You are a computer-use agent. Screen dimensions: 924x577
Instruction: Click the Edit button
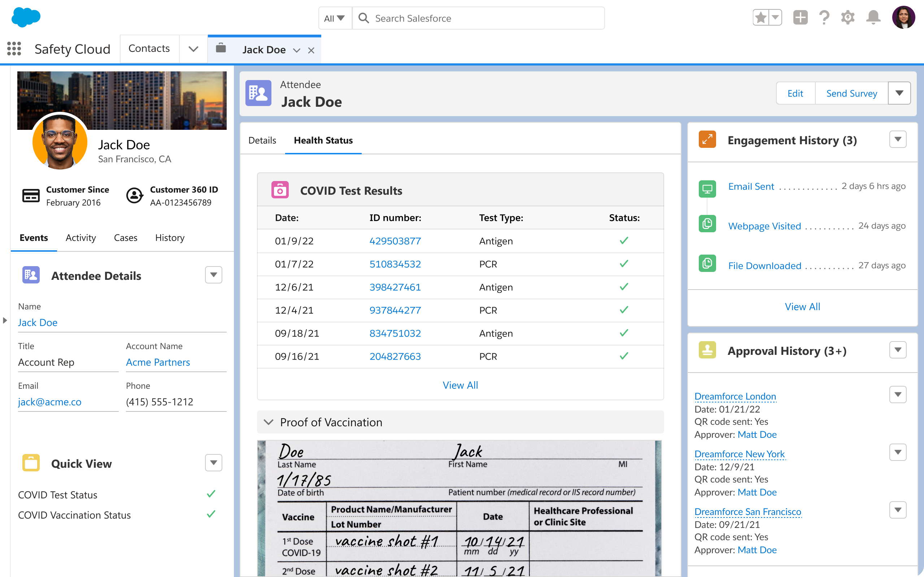click(x=796, y=93)
